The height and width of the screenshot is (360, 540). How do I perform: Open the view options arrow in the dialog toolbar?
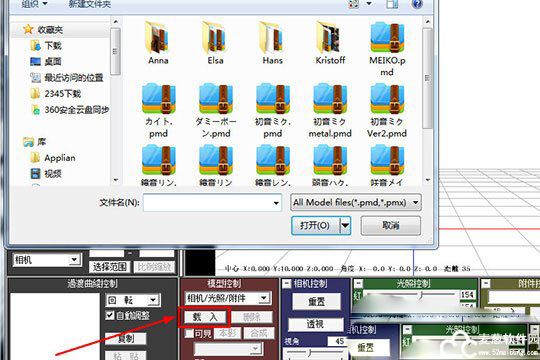tap(368, 4)
